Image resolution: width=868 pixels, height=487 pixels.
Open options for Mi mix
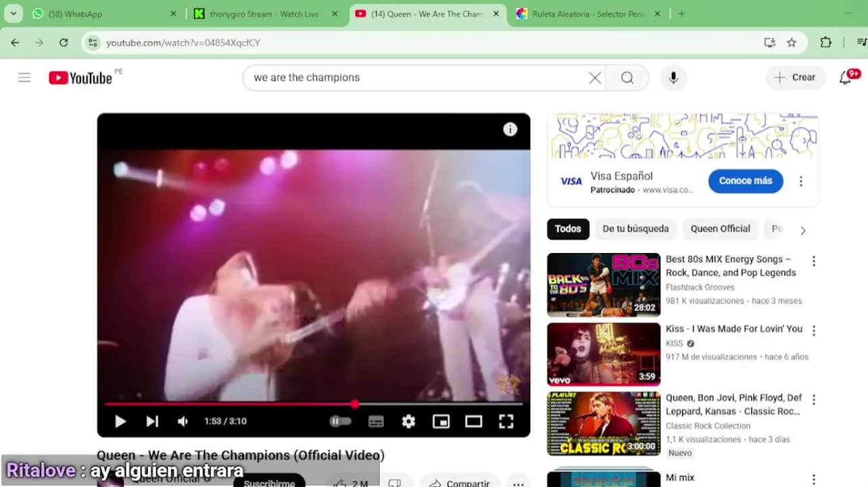[x=814, y=479]
